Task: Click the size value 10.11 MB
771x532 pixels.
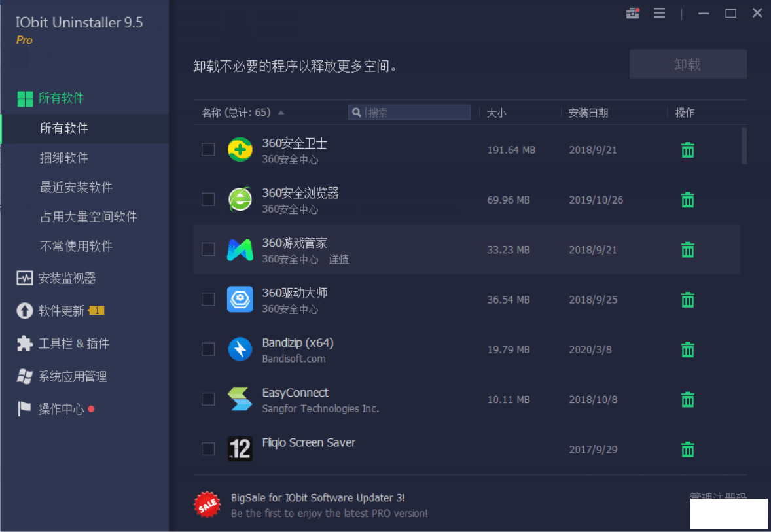Action: tap(509, 400)
